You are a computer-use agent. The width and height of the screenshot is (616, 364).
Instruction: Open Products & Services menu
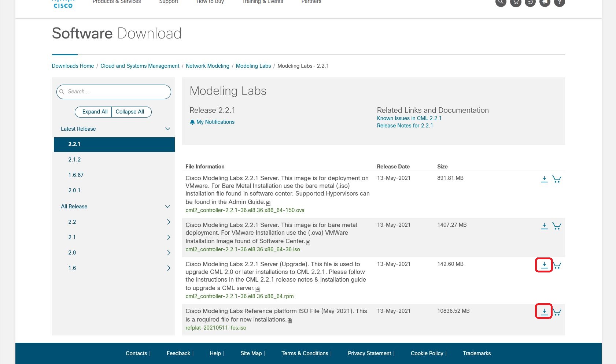[x=117, y=2]
